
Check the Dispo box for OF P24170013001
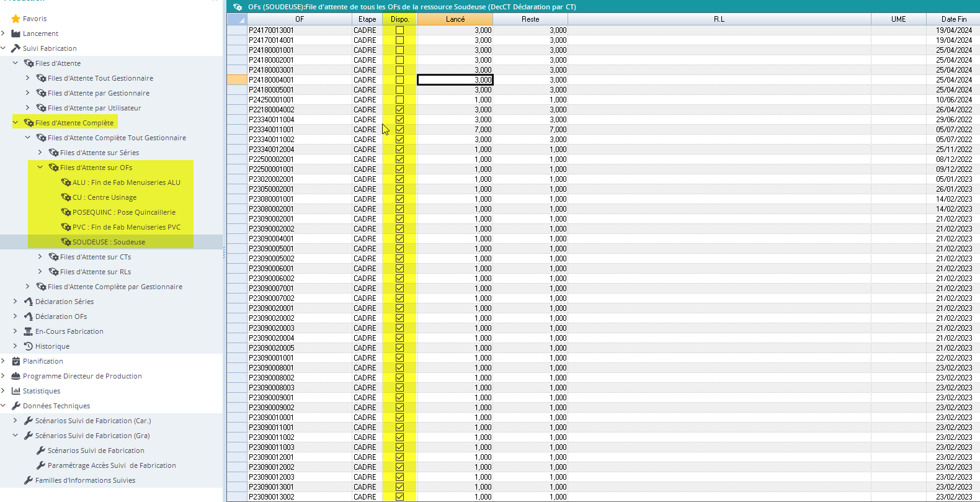(x=399, y=30)
